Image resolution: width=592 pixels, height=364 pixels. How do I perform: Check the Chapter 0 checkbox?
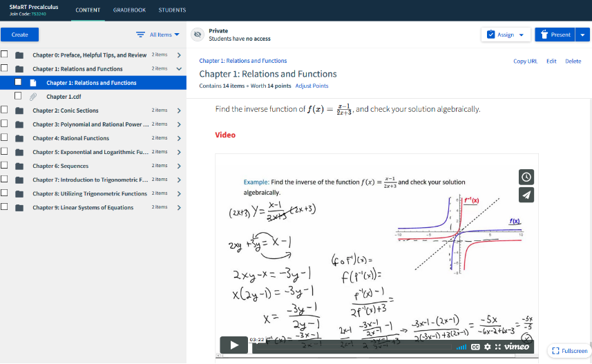(4, 55)
